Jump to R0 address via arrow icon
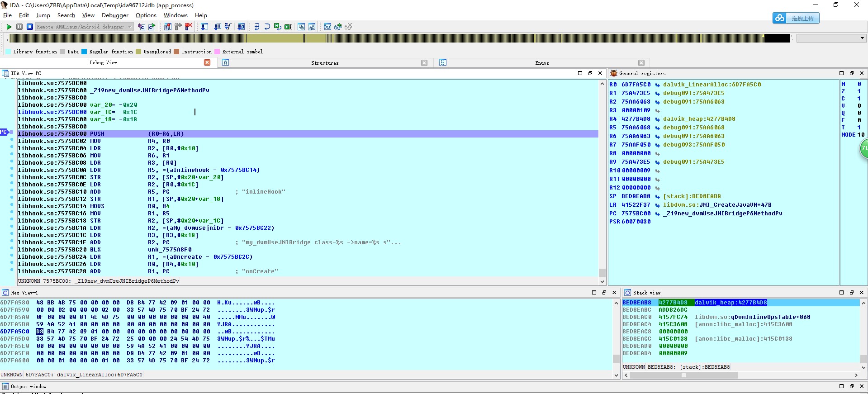Screen dimensions: 868x394 tap(657, 85)
